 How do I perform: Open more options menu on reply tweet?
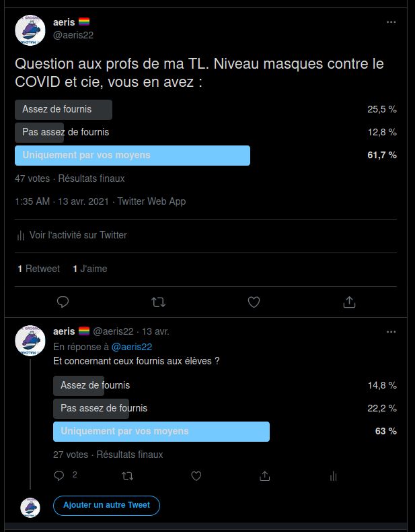pyautogui.click(x=391, y=331)
